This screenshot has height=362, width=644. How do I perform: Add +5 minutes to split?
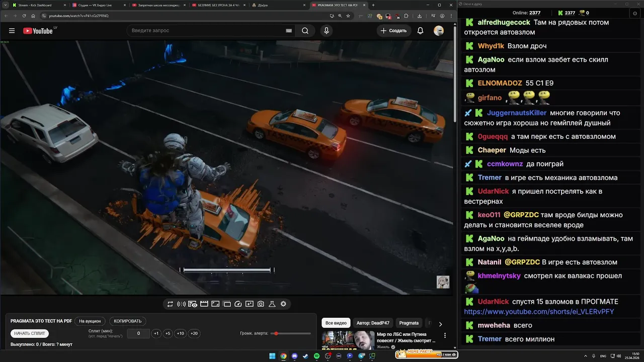[168, 333]
